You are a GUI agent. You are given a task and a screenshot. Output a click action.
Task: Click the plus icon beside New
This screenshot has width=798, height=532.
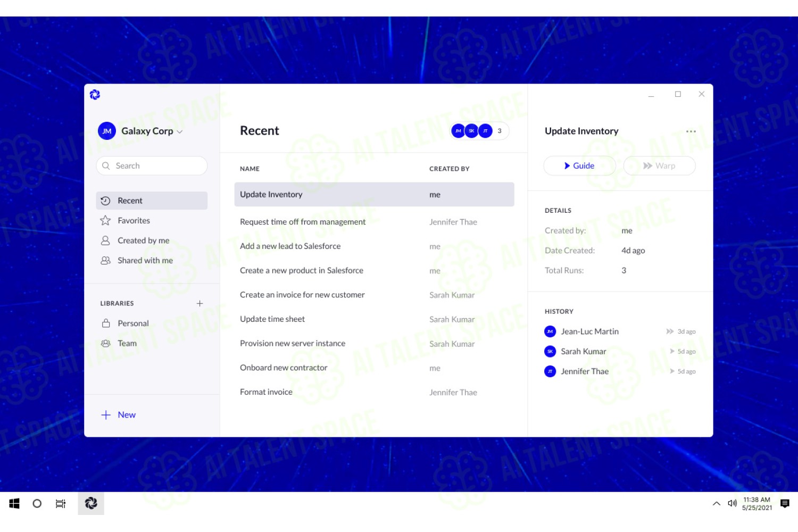coord(106,415)
